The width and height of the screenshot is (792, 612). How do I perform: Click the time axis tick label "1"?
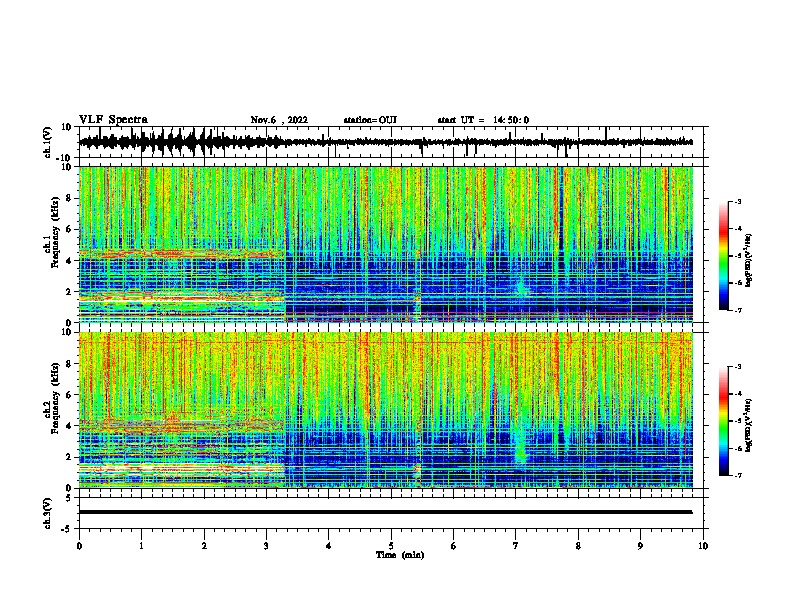141,546
